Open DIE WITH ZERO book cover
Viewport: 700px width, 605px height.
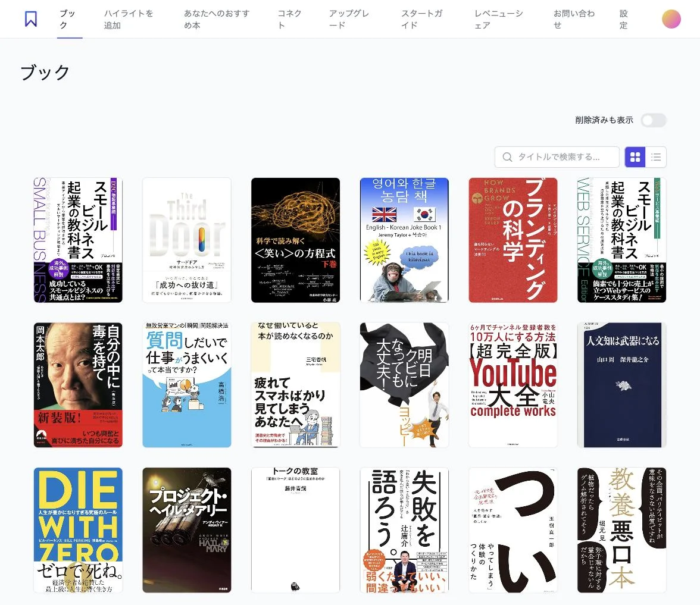coord(78,530)
